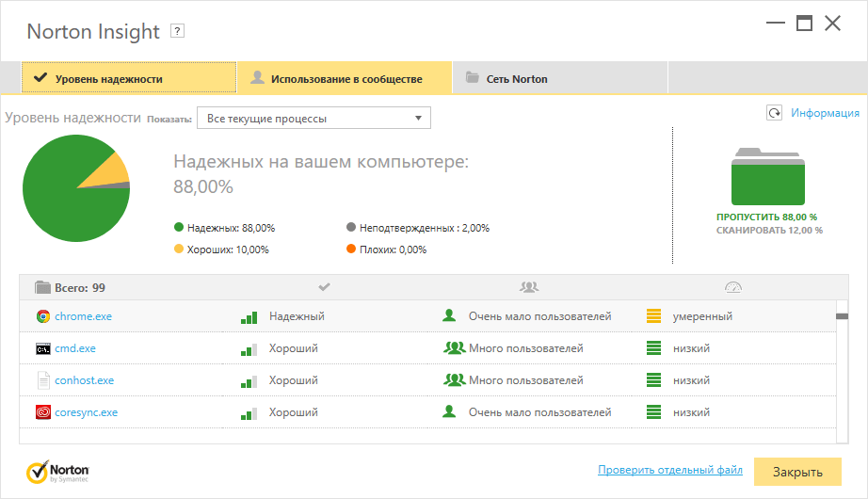868x499 pixels.
Task: Click trust level bars icon in conhost.exe row
Action: tap(249, 381)
